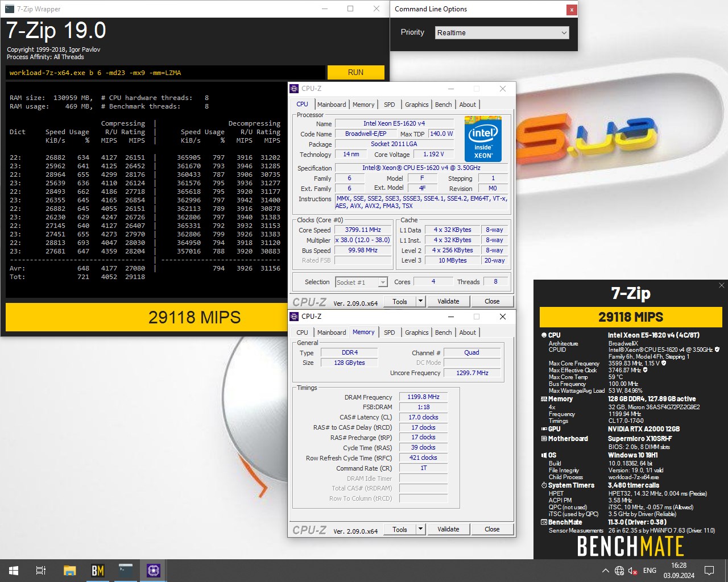Open the Graphics tab in upper CPU-Z window

click(x=416, y=105)
